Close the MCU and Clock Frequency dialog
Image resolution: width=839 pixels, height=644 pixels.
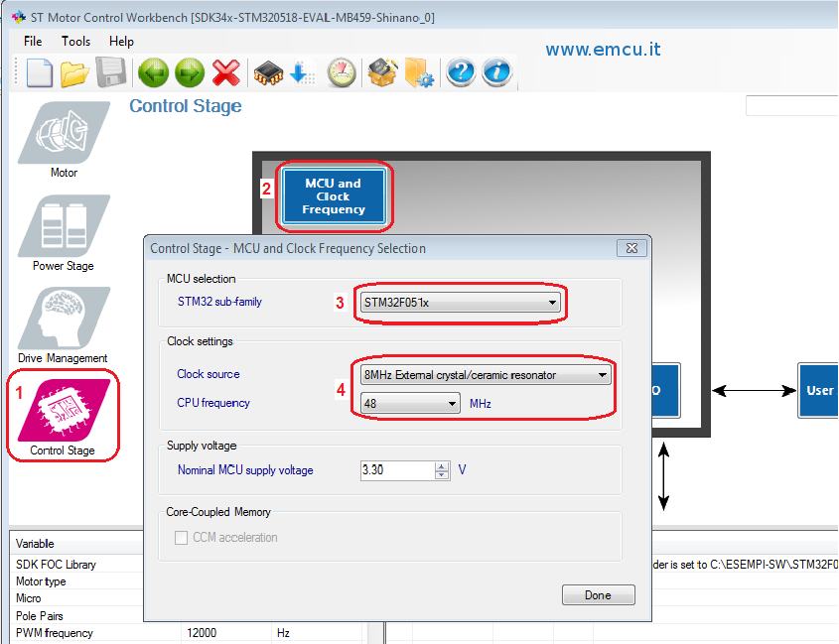pos(631,248)
